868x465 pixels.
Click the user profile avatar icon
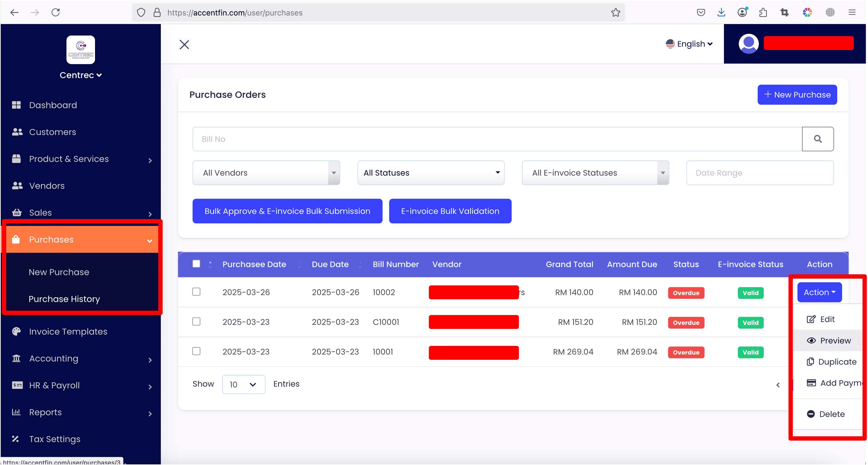click(748, 44)
